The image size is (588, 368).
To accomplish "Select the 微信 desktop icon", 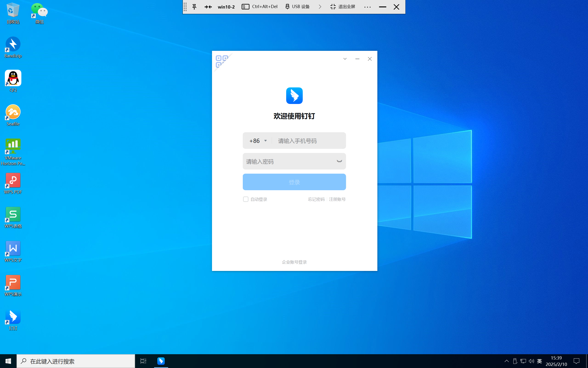I will coord(39,13).
